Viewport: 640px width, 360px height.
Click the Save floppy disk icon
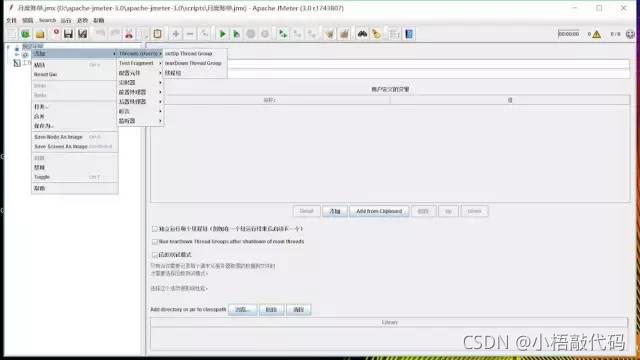click(68, 34)
